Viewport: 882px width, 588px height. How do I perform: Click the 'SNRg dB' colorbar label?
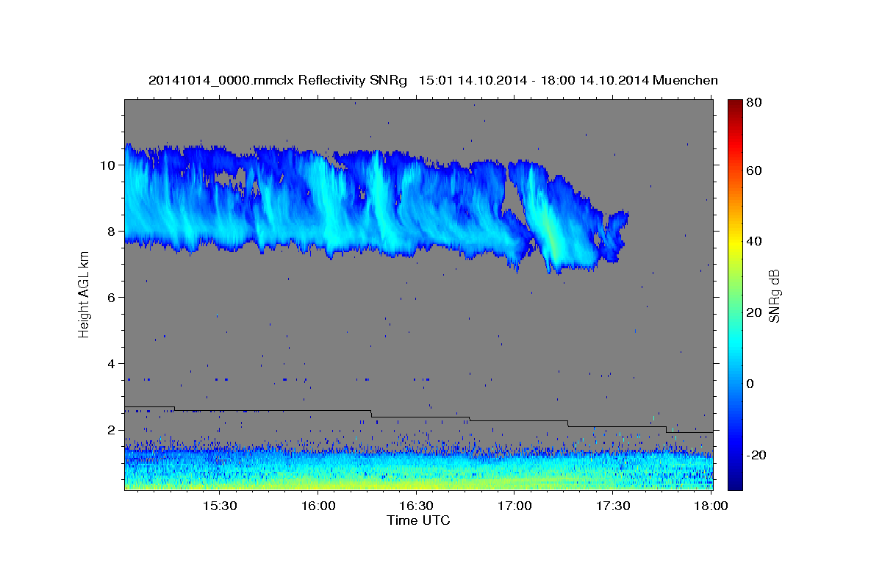(774, 295)
